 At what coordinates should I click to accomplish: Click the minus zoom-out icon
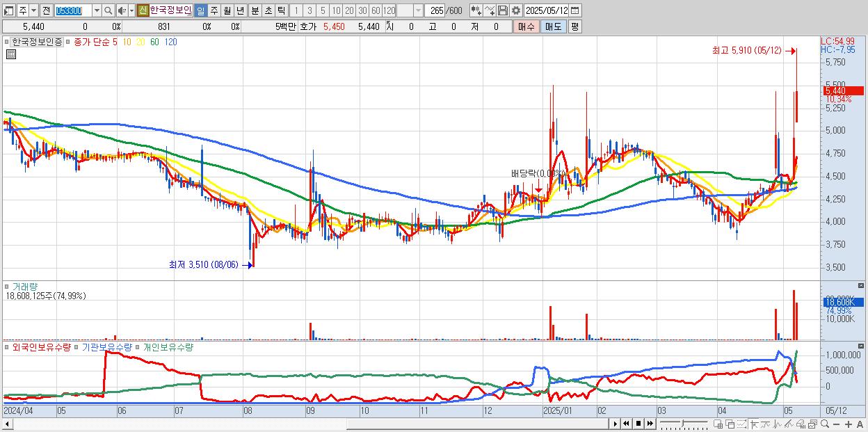click(x=836, y=424)
